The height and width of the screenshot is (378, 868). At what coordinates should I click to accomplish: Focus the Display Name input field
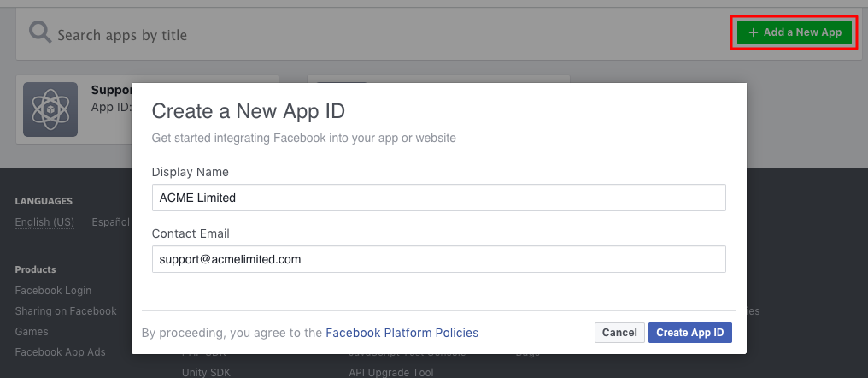pos(438,198)
